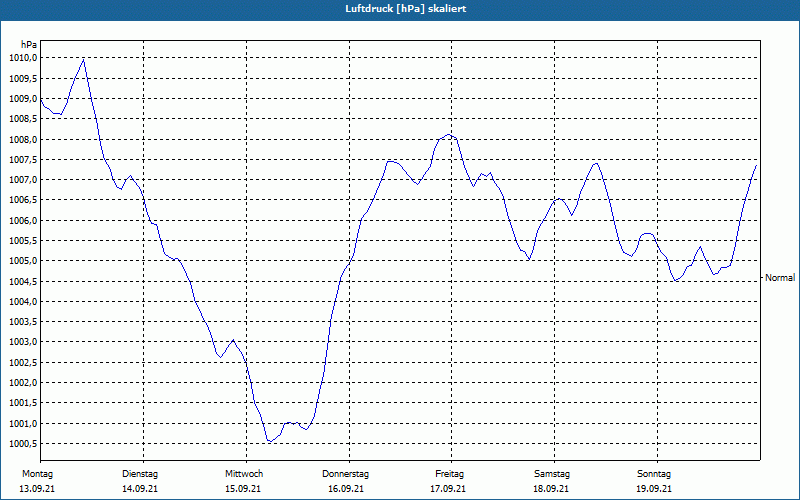Click the 'Dienstag' day label
The width and height of the screenshot is (800, 500).
click(x=140, y=474)
